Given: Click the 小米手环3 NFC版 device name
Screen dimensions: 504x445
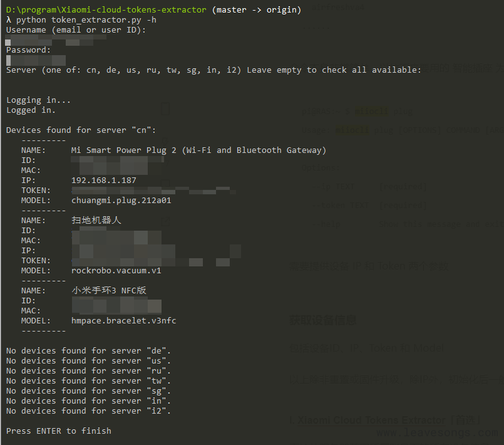Looking at the screenshot, I should 109,291.
